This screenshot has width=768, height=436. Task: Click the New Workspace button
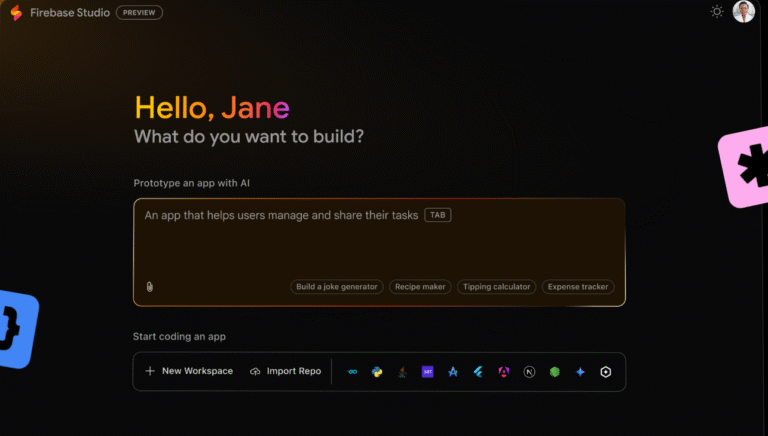[x=189, y=371]
